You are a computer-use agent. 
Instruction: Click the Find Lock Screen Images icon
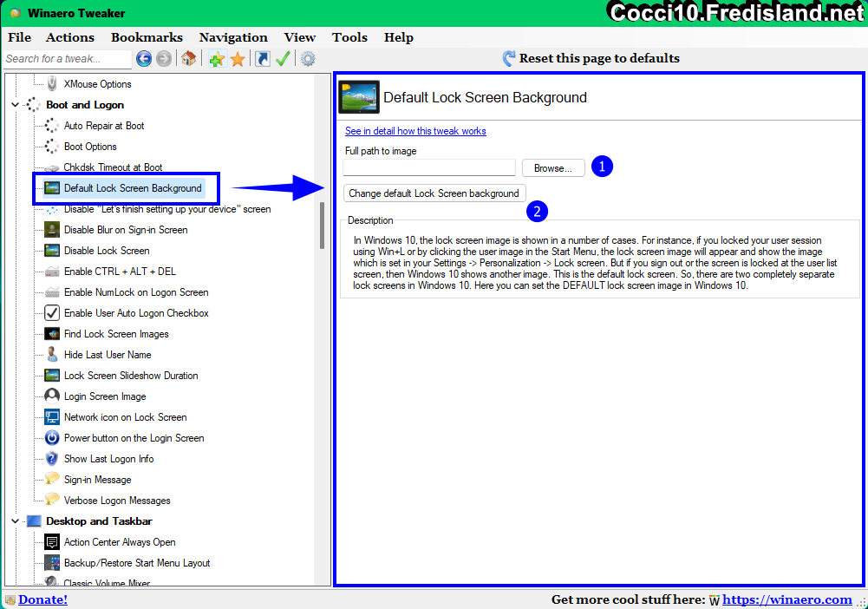(x=51, y=334)
